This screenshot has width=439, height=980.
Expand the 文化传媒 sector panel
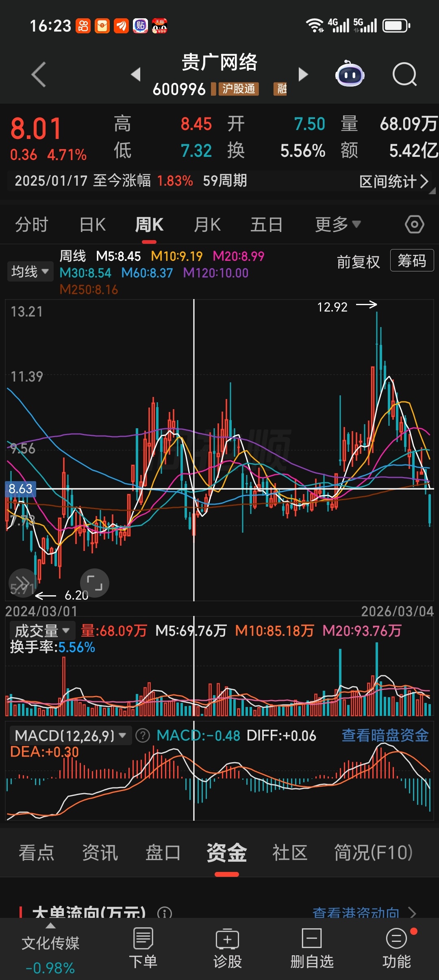[50, 948]
